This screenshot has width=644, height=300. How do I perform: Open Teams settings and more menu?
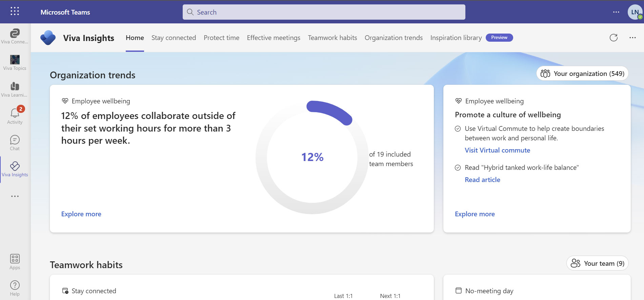(x=616, y=12)
